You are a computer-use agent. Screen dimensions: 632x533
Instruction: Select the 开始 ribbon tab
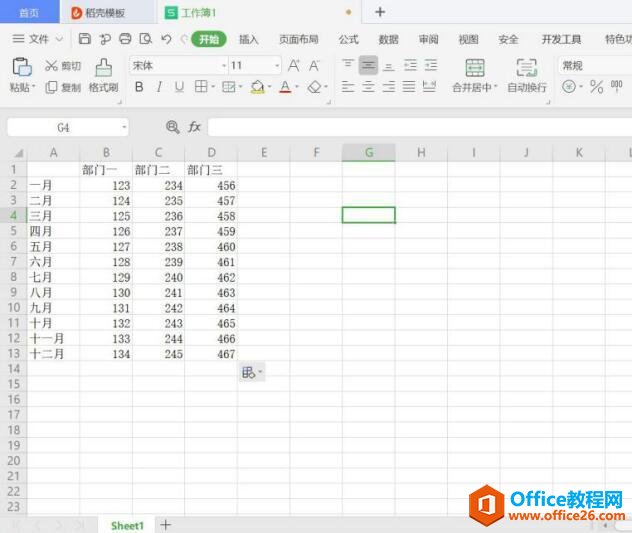[209, 39]
